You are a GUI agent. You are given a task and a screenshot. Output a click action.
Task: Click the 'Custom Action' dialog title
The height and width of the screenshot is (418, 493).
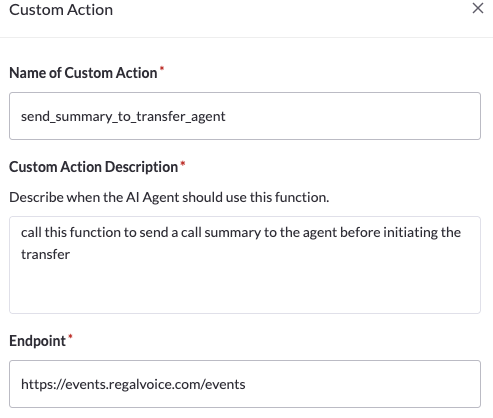tap(61, 10)
